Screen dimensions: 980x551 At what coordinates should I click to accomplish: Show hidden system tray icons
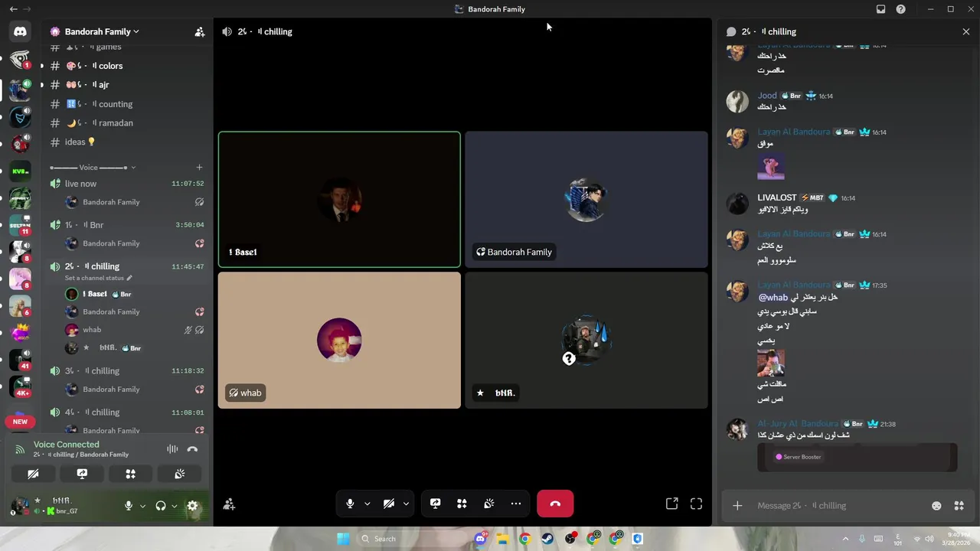click(845, 539)
